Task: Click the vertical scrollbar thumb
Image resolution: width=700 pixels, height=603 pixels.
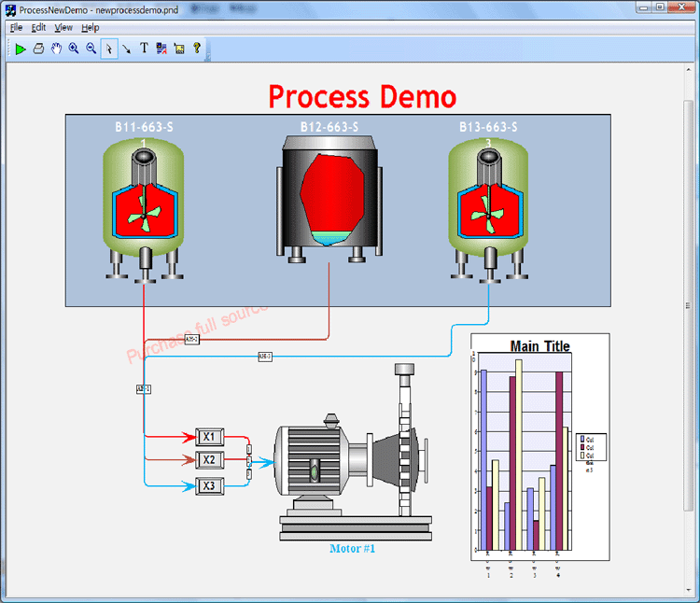Action: 689,306
